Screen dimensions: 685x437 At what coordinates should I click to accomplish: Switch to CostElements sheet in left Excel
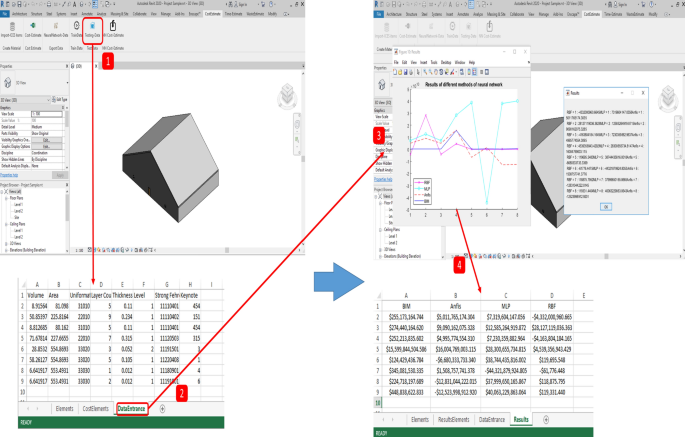(96, 409)
